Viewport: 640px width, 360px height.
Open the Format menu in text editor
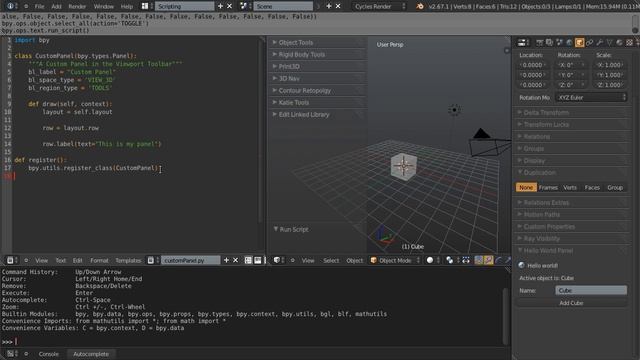pyautogui.click(x=99, y=260)
